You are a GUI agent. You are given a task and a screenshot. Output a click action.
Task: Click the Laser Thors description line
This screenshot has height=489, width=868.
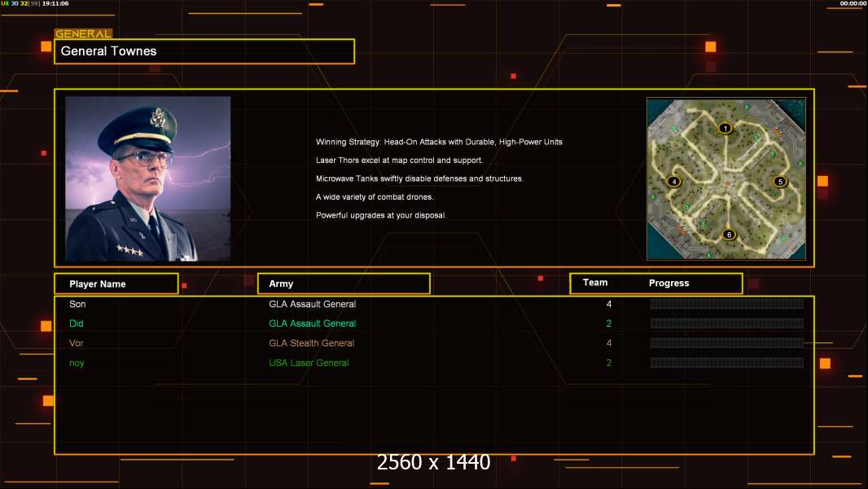pyautogui.click(x=399, y=160)
